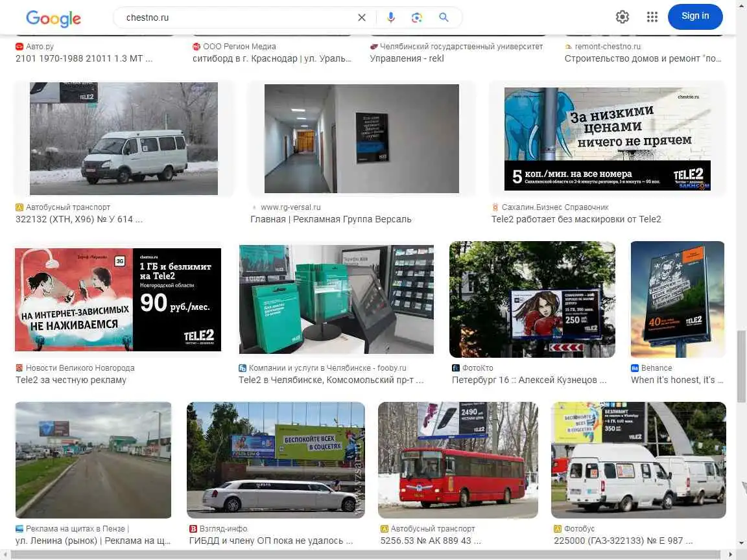Open link 'Tele2 в Челябинске, Комсомольский пр-т'
747x560 pixels.
click(331, 380)
